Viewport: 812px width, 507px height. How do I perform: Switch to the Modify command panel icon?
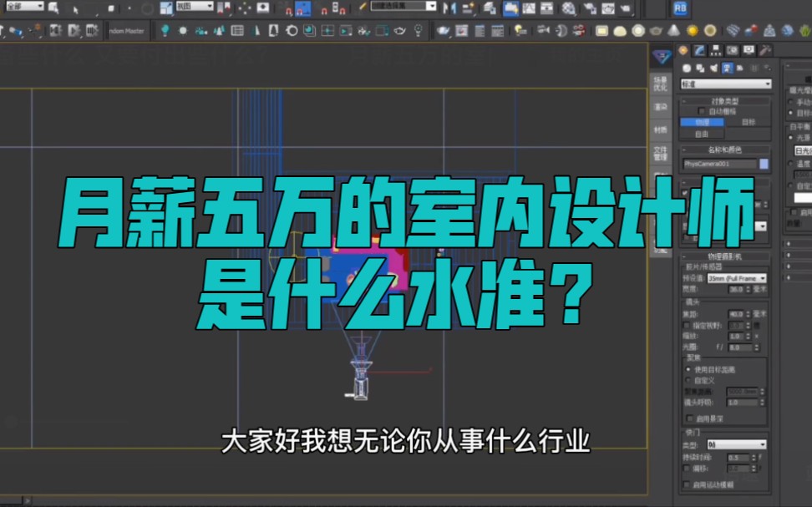tap(701, 50)
